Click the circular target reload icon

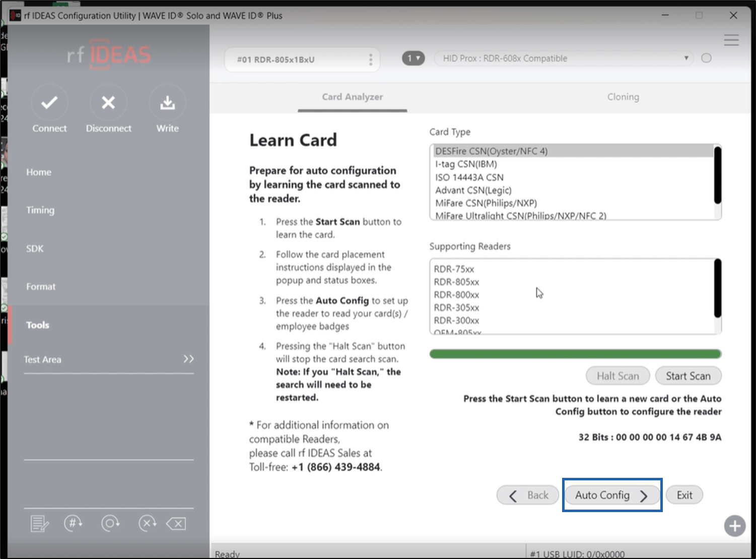point(110,523)
